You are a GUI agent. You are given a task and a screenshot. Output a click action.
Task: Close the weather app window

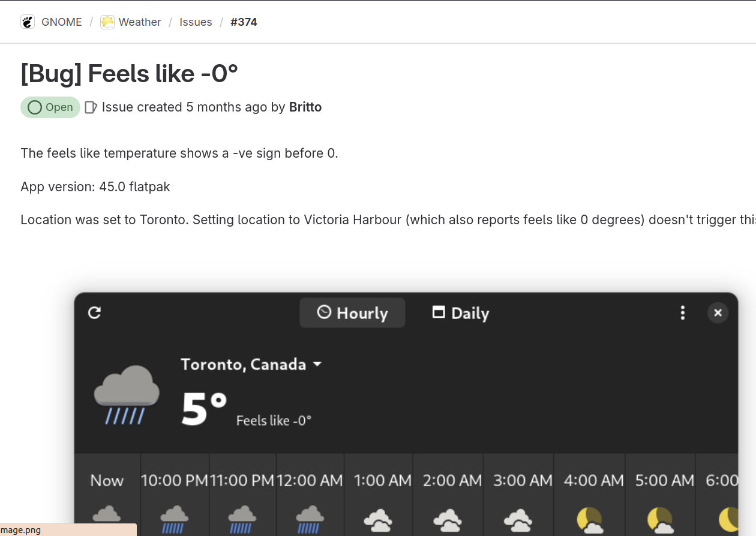point(718,313)
